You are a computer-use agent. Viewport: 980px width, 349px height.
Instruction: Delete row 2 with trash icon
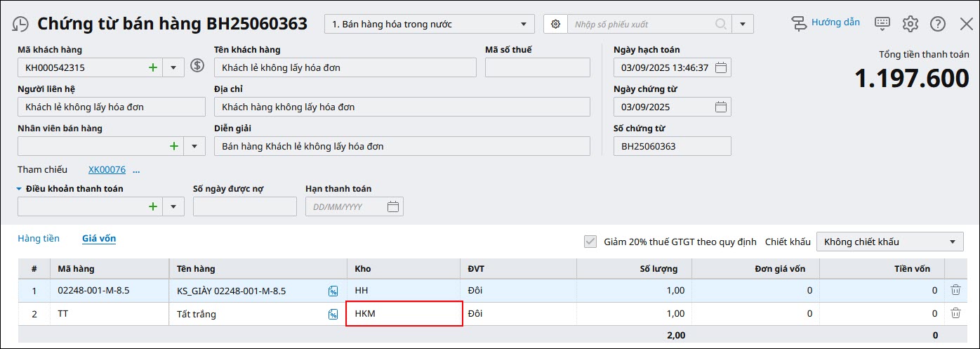pos(955,314)
